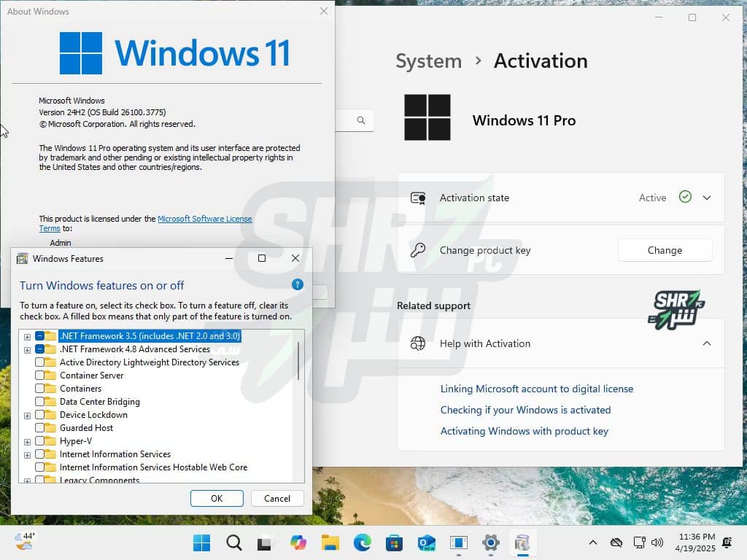This screenshot has height=560, width=747.
Task: Expand the .NET Framework 4.8 Advanced Services node
Action: click(27, 350)
